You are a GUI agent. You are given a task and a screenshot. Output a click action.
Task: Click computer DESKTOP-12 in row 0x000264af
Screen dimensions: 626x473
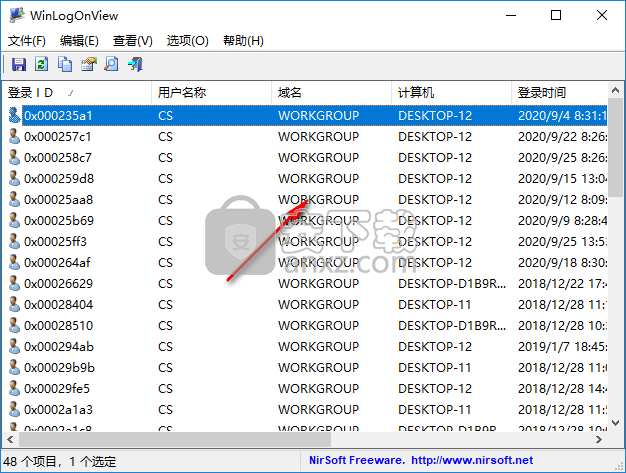click(x=435, y=262)
